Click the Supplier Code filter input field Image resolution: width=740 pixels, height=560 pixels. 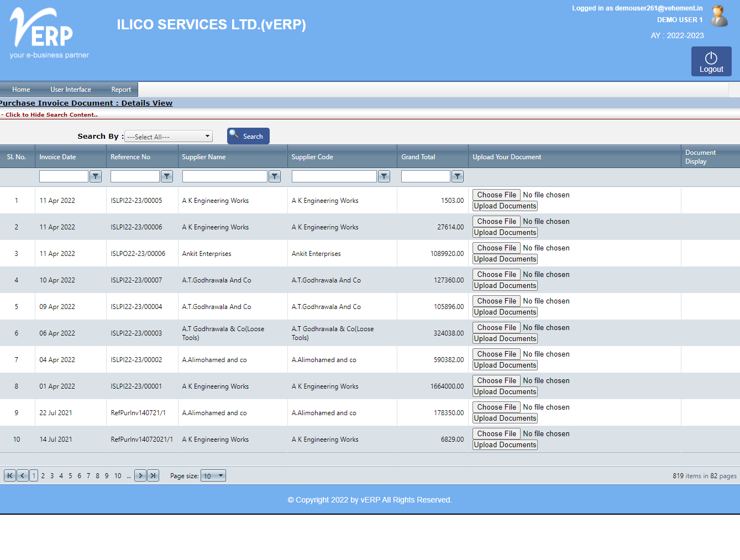pos(334,176)
